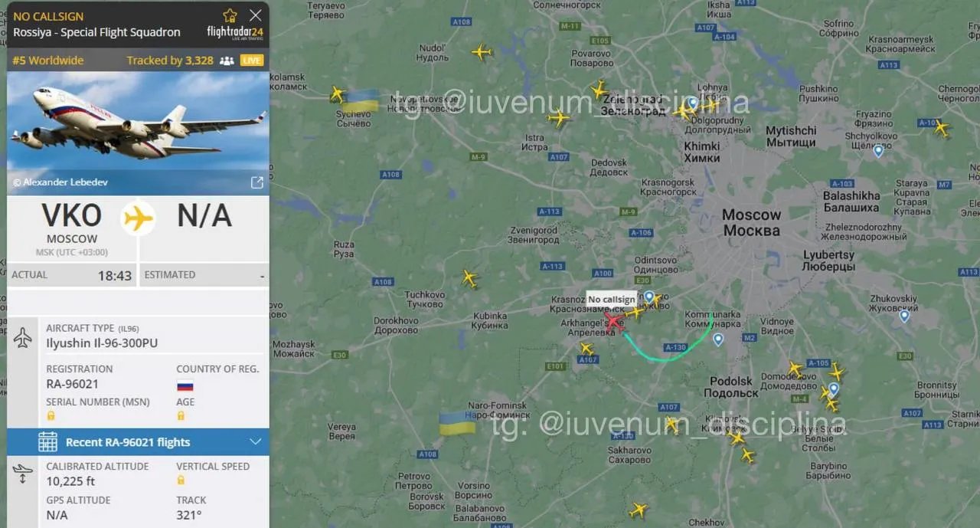
Task: Click the locked Serial Number padlock icon
Action: click(51, 415)
